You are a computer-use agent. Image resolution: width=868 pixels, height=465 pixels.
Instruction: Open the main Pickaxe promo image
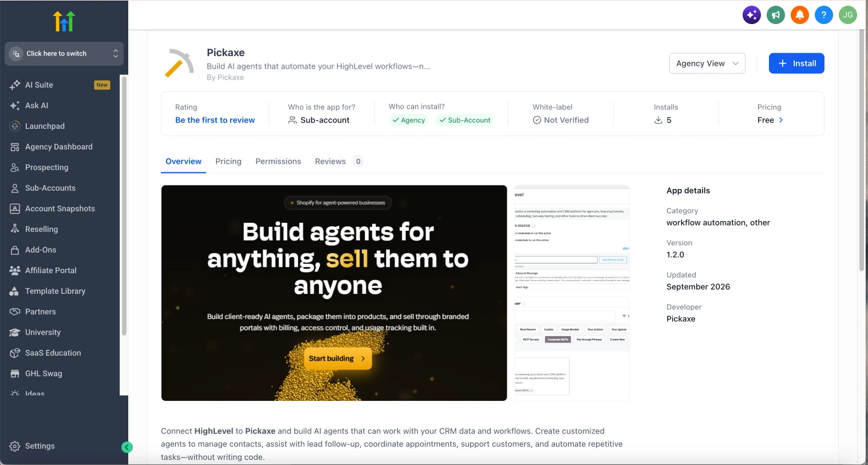[x=334, y=293]
